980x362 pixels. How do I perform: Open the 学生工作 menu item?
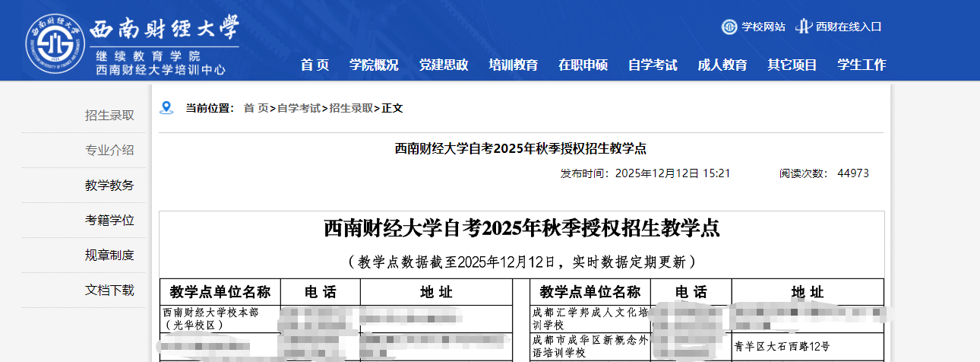[x=861, y=65]
